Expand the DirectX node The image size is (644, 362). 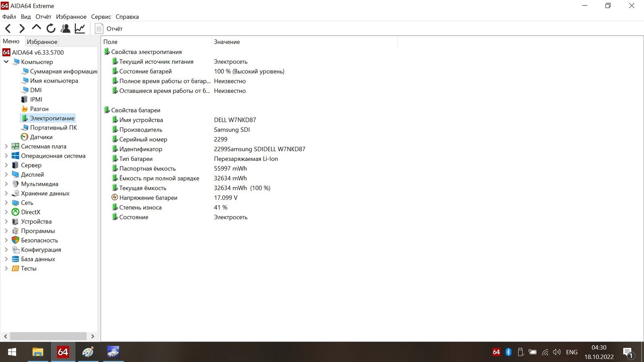pos(6,212)
